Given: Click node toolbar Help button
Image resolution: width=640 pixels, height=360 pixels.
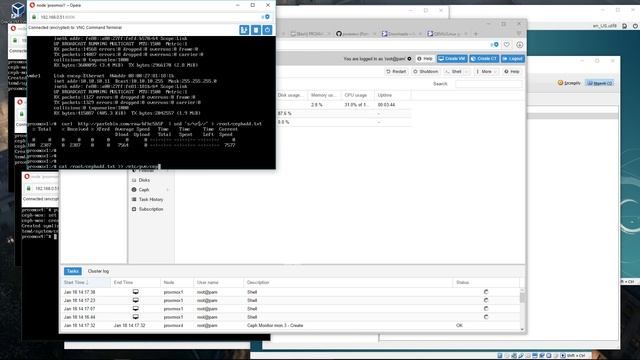Looking at the screenshot, I should click(511, 71).
